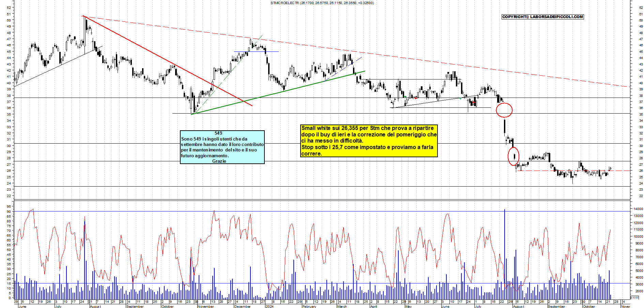Click the '5000' volume scale value
644x308 pixels.
(639, 270)
